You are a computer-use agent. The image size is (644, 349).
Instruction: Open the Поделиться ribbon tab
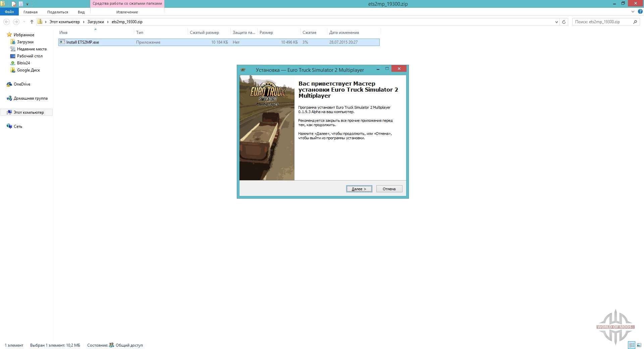(x=57, y=12)
